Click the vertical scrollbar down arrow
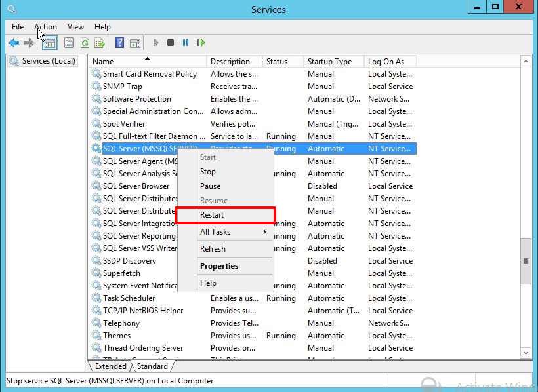Image resolution: width=538 pixels, height=392 pixels. pos(526,353)
